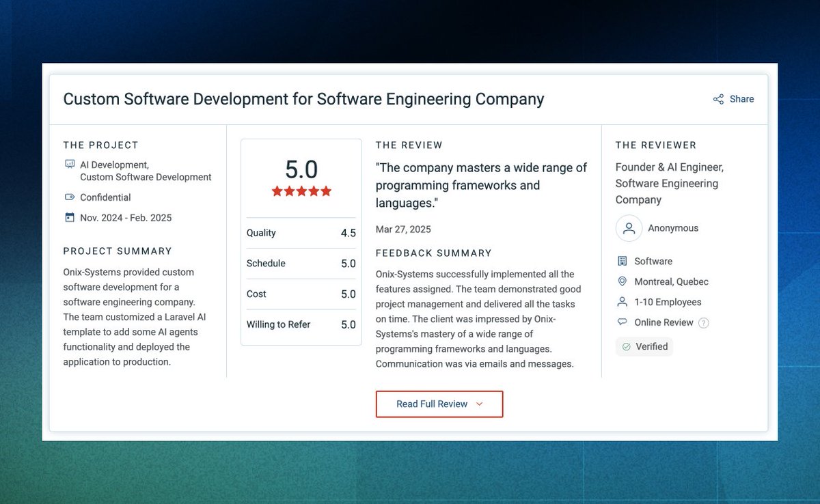Screen dimensions: 820x504
Task: Click the Confidential label
Action: (x=105, y=197)
